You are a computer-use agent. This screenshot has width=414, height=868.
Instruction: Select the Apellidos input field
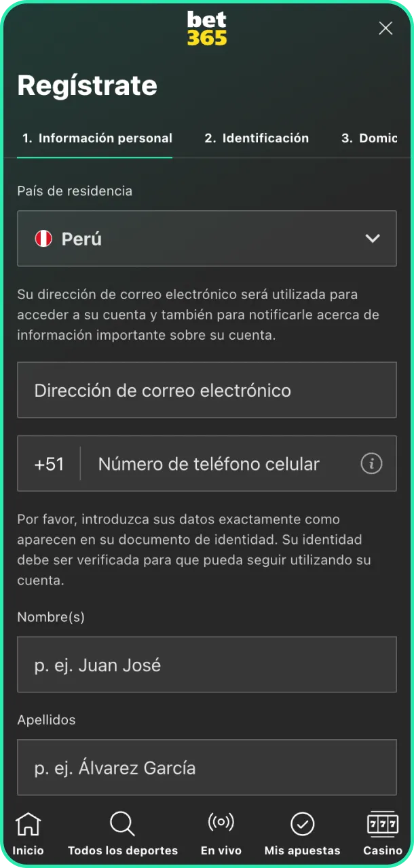click(207, 767)
